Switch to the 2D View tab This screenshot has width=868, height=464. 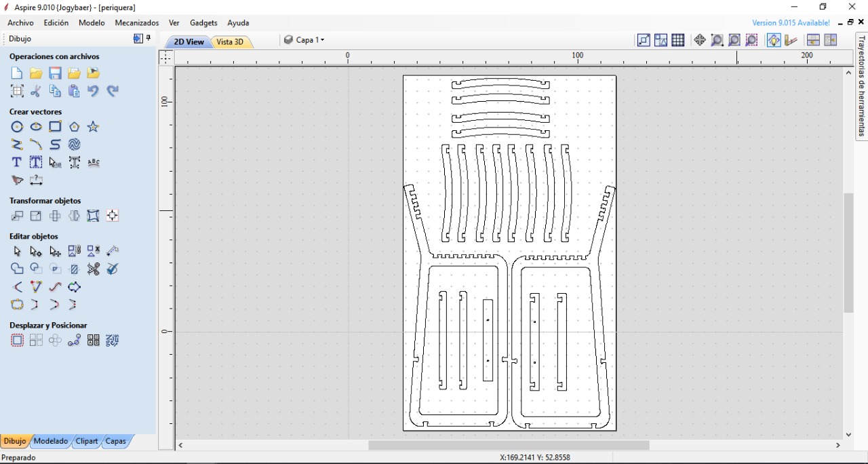point(189,42)
